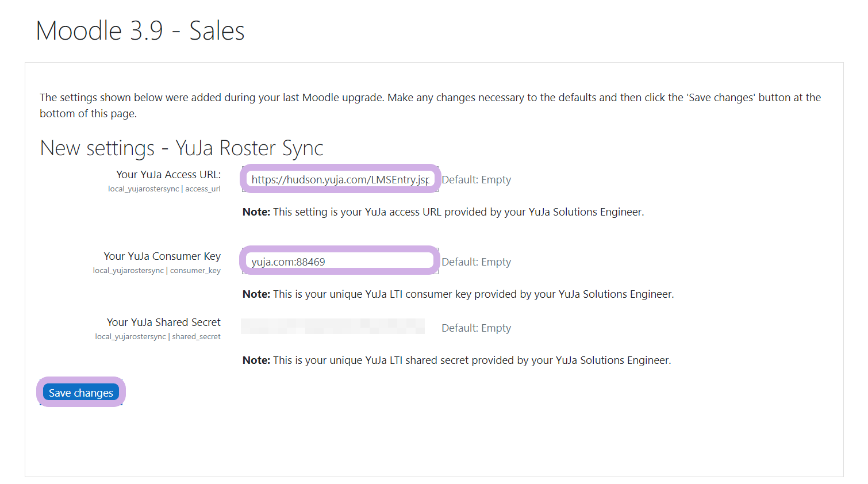Click the note about the LTI consumer key
This screenshot has height=484, width=868.
pos(458,294)
